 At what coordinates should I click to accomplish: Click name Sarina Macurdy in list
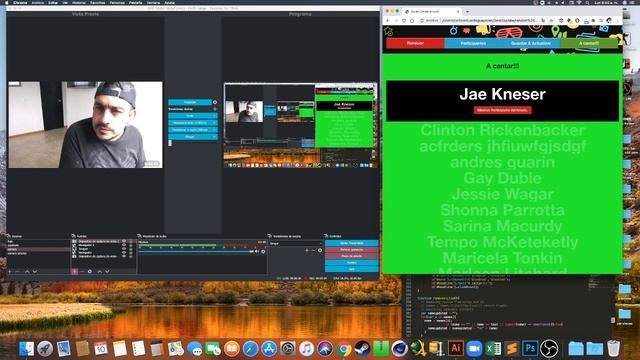coord(502,226)
